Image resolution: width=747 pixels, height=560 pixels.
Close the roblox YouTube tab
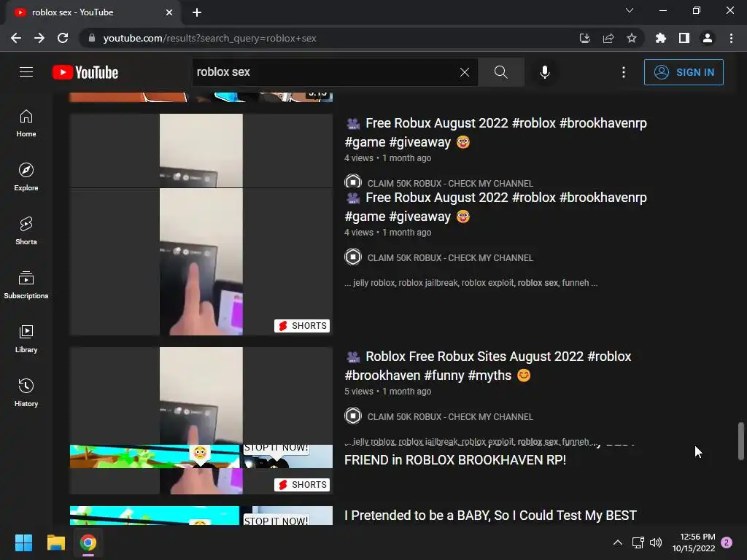169,12
